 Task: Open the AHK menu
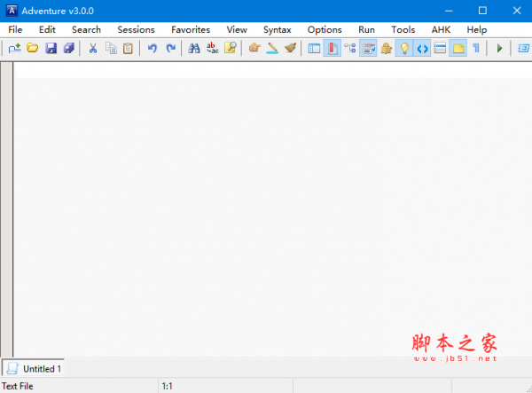click(441, 30)
